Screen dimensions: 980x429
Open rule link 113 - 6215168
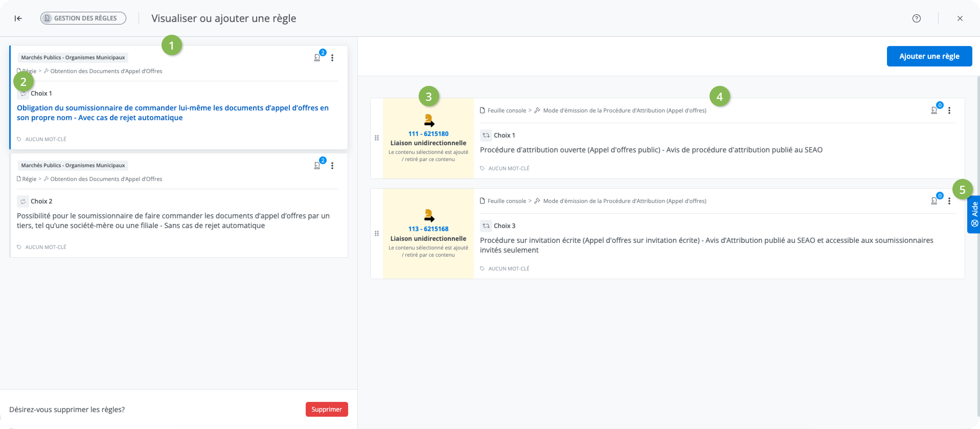[x=428, y=229]
